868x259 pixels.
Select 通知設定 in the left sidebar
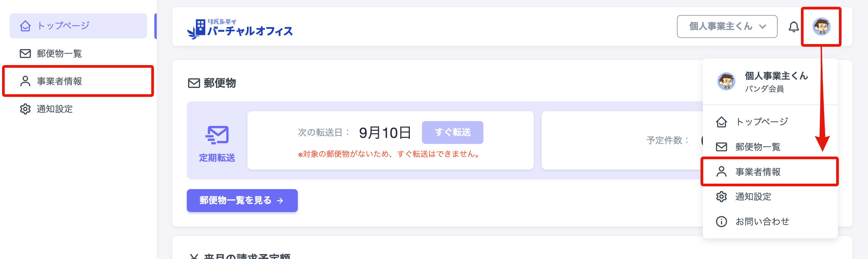[54, 109]
